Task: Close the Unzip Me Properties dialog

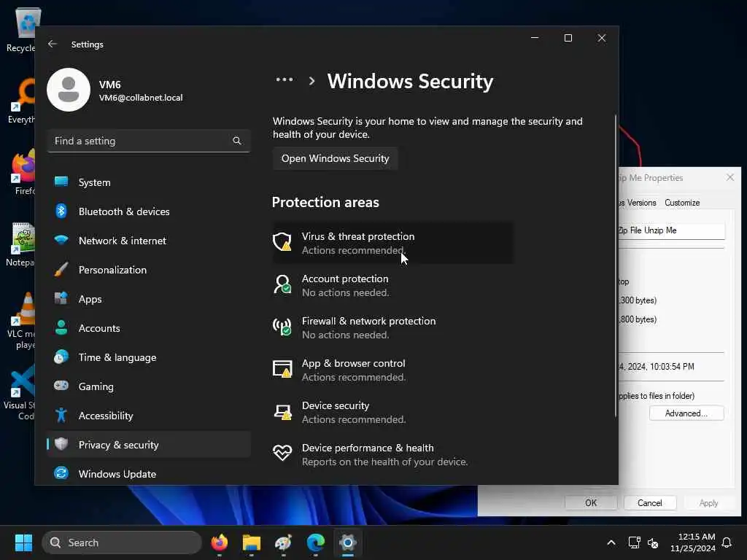Action: pyautogui.click(x=729, y=178)
